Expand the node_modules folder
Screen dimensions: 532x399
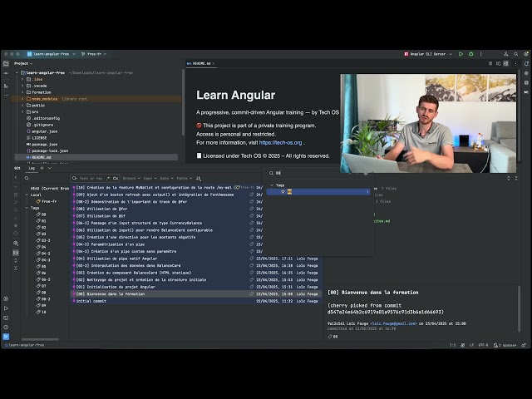(22, 99)
